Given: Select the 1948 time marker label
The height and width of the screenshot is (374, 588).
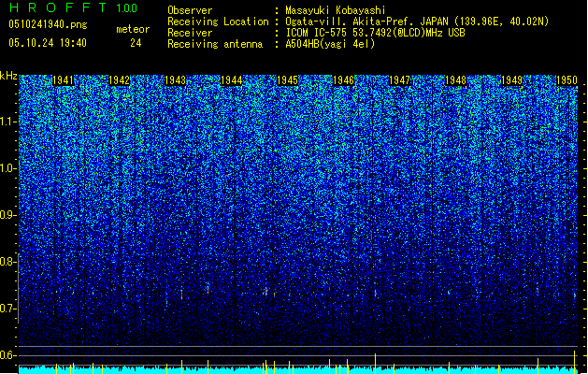Looking at the screenshot, I should (455, 80).
